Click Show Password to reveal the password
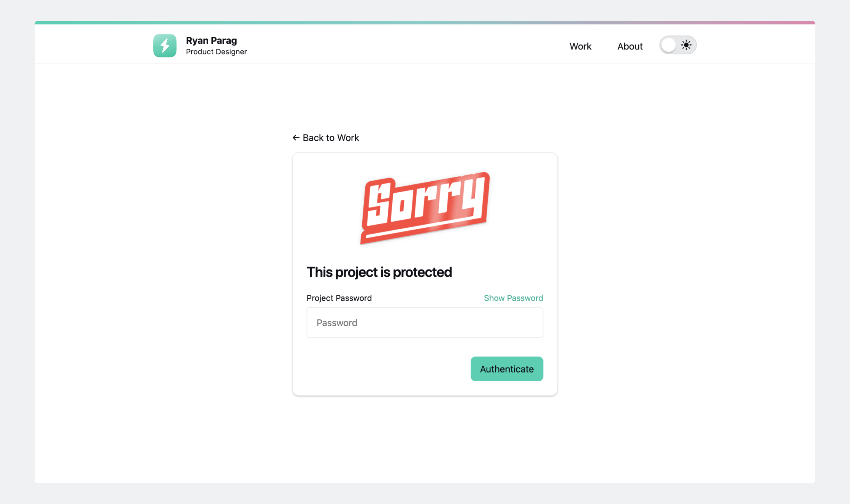Viewport: 850px width, 504px height. [514, 298]
